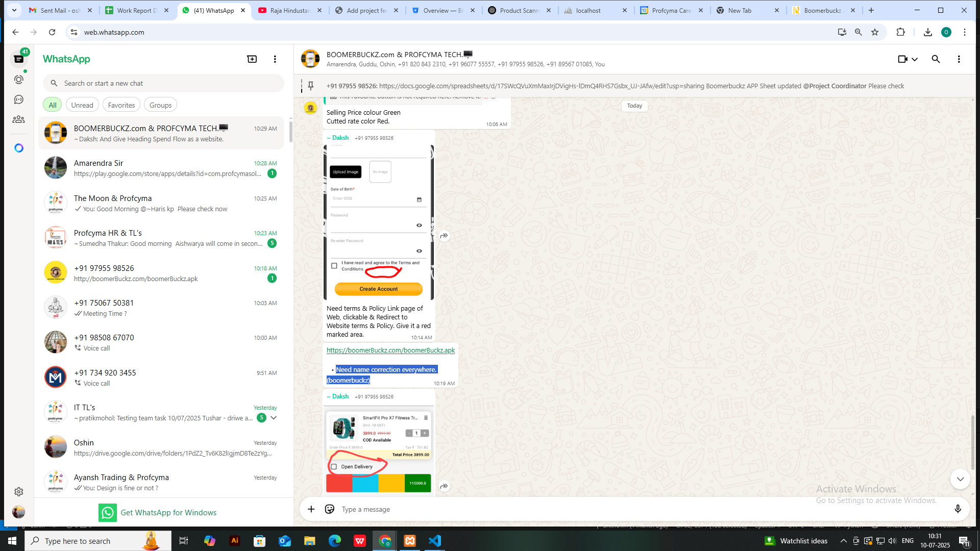Select the Groups filter tab
Viewport: 980px width, 551px height.
click(160, 105)
